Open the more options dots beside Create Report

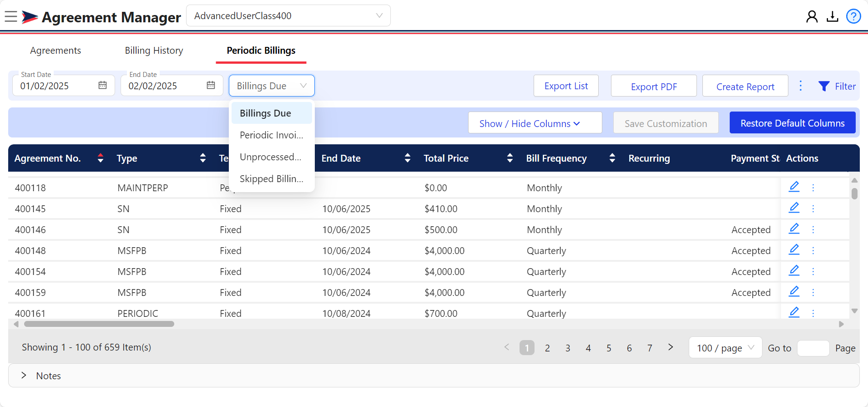tap(801, 86)
